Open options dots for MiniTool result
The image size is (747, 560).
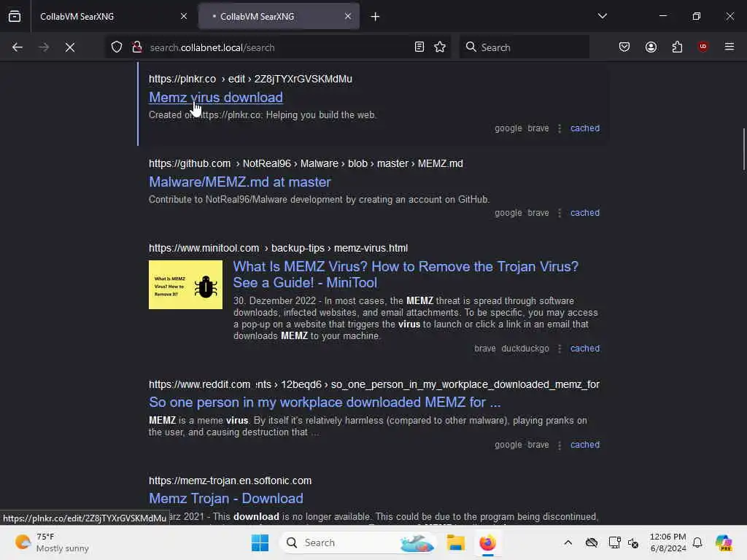(560, 349)
